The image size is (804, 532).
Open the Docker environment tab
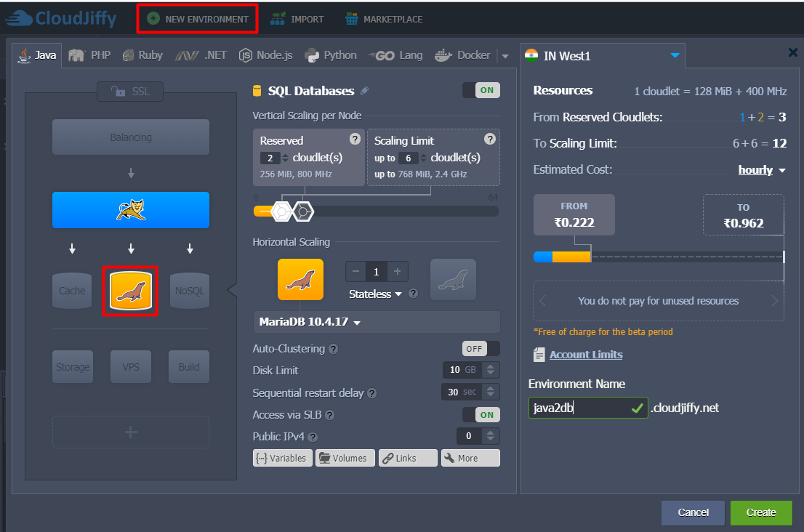click(464, 54)
